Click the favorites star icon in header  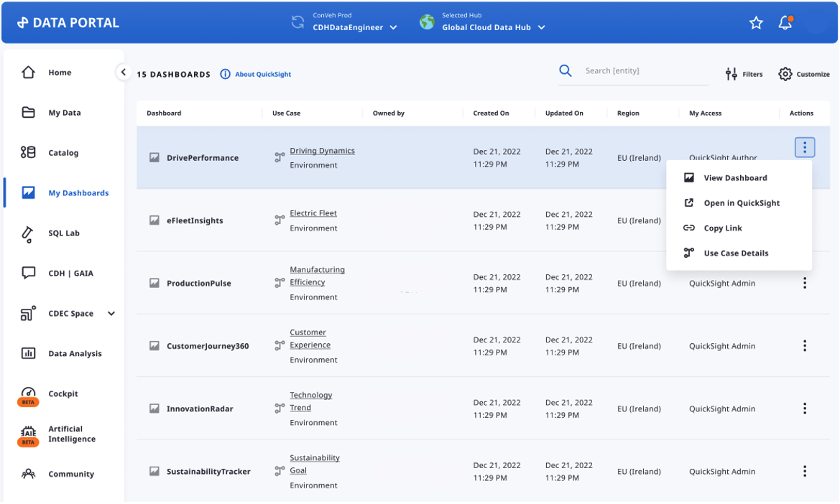(x=756, y=23)
